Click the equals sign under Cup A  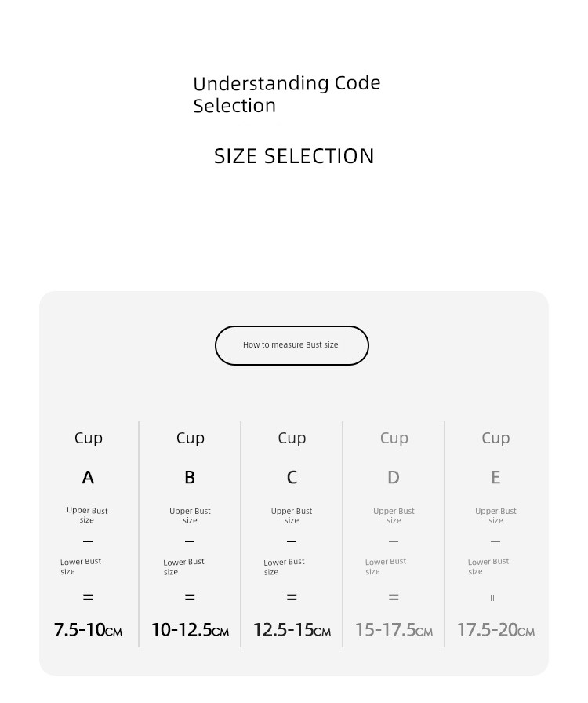click(x=88, y=597)
